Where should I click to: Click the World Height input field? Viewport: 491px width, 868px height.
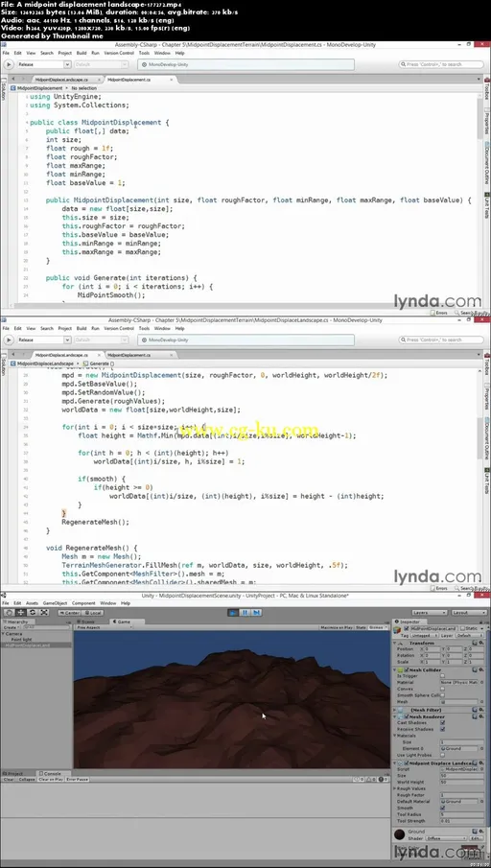pyautogui.click(x=461, y=783)
